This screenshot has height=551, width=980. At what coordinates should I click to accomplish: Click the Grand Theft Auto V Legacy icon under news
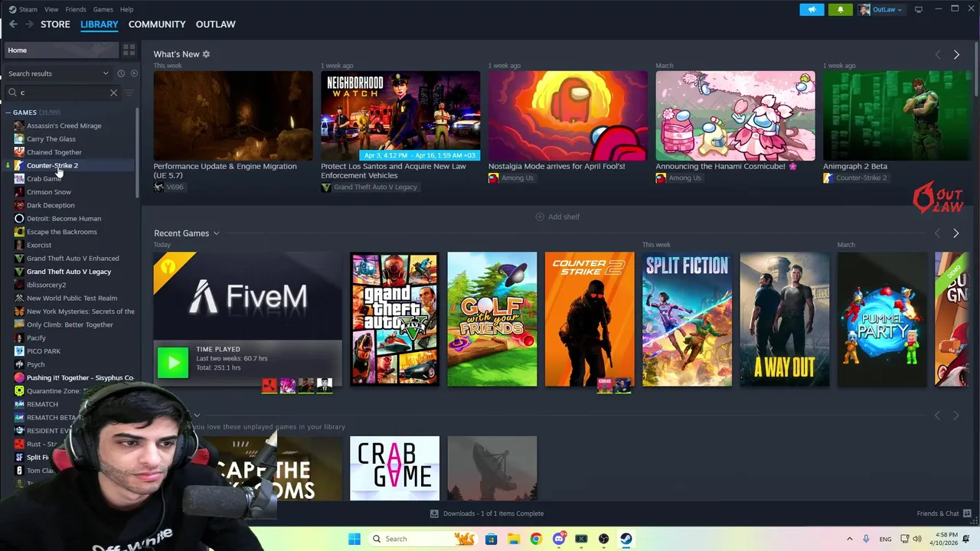(325, 187)
